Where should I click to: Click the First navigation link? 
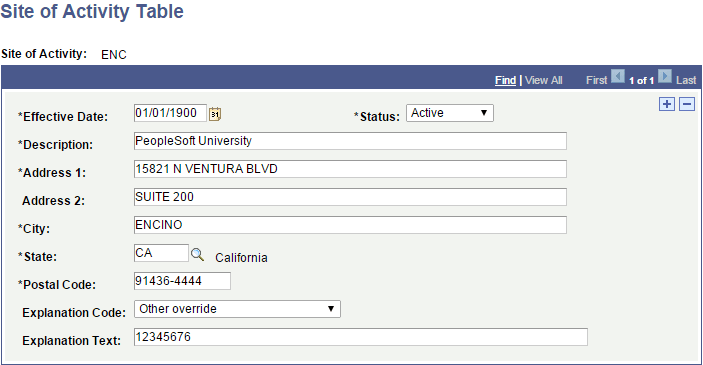(x=596, y=80)
